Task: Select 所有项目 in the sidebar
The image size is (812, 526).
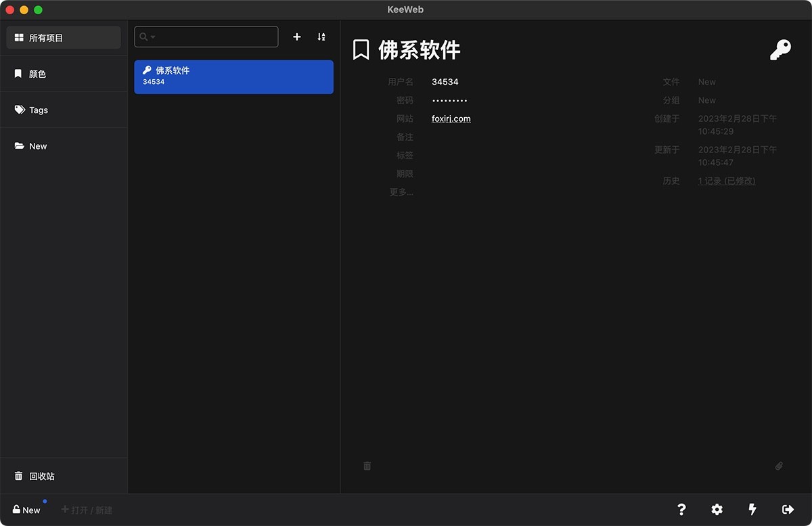Action: [x=63, y=37]
